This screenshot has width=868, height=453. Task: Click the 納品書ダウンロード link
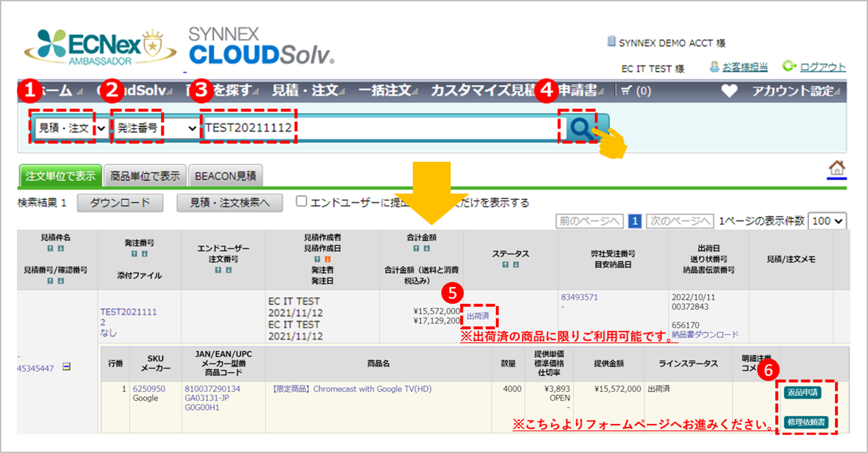pyautogui.click(x=705, y=334)
